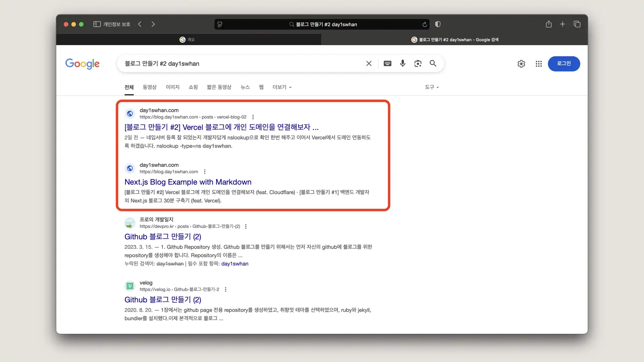Open the more options menu for velog.io result
Screen dimensions: 644x362
(226, 289)
